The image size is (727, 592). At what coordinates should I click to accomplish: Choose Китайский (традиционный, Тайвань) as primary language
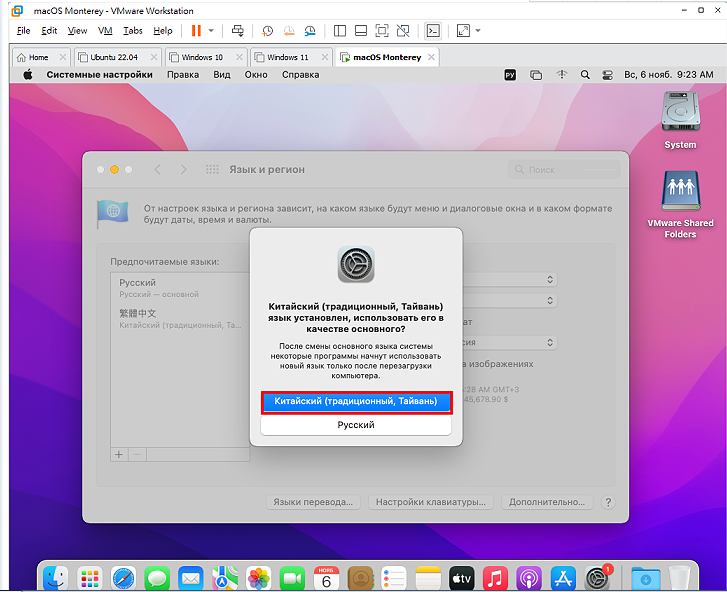[356, 401]
